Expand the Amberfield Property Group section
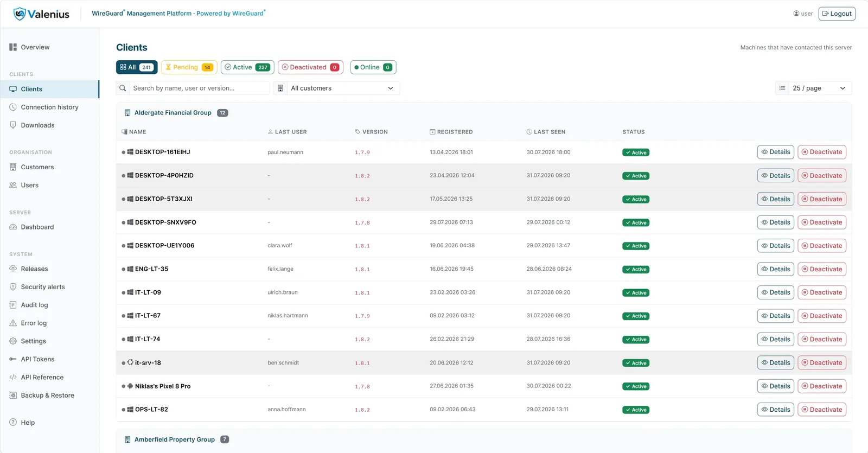868x453 pixels. (x=484, y=439)
